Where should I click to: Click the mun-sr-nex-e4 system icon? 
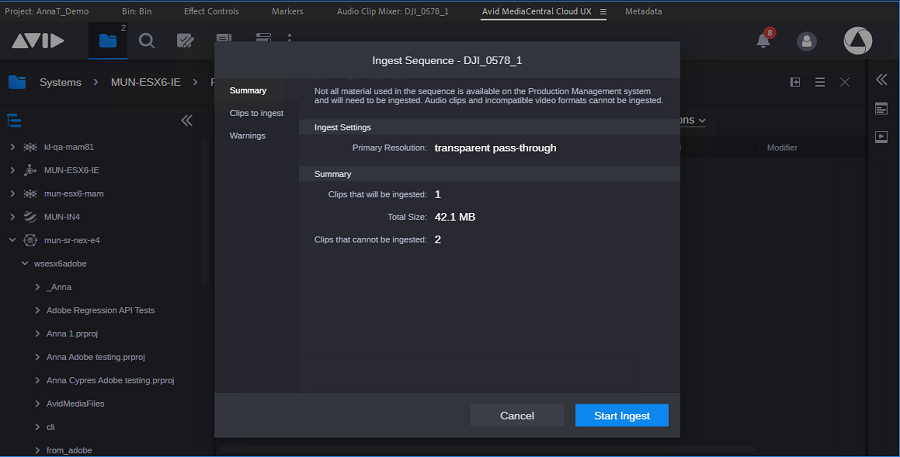click(30, 240)
